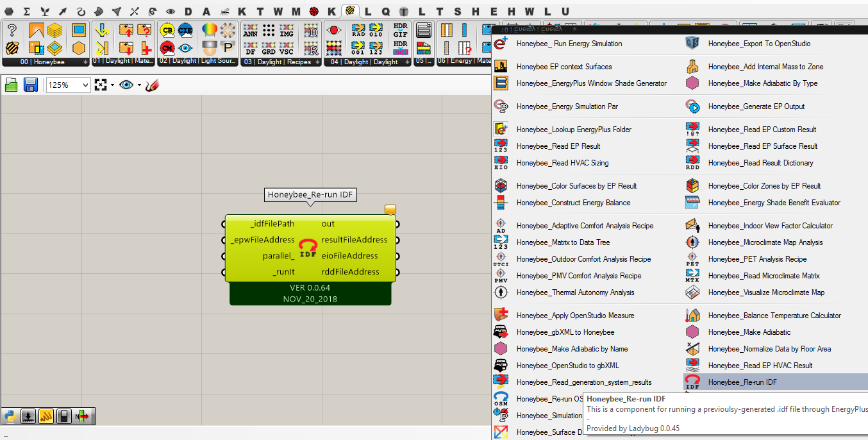Click the bake download-arrow icon in bottom toolbar
The width and height of the screenshot is (868, 440).
click(x=28, y=416)
